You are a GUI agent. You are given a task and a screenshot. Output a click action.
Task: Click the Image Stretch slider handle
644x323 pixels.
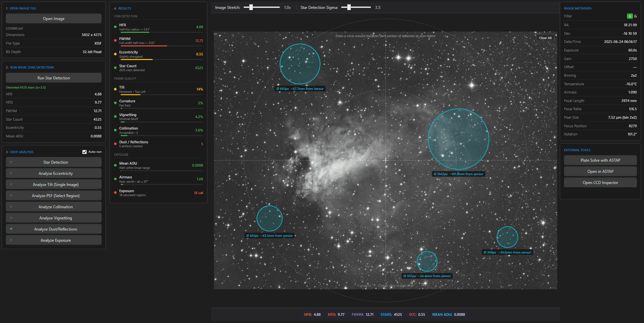point(251,8)
